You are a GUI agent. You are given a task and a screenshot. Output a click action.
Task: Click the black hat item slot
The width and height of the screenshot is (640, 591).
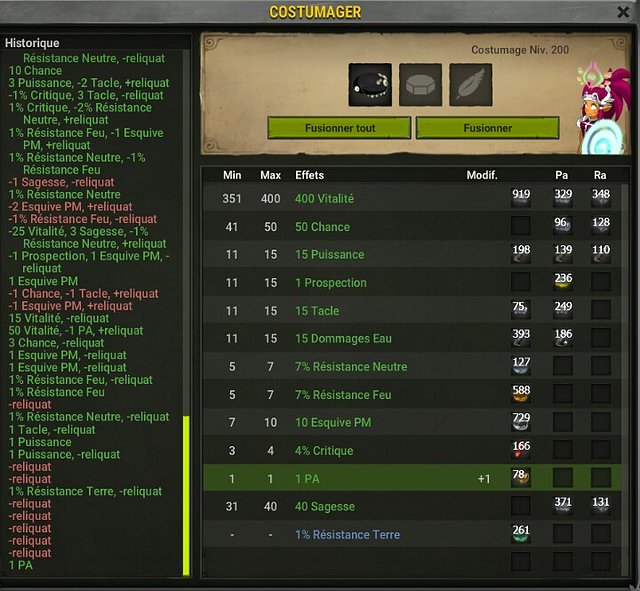370,84
